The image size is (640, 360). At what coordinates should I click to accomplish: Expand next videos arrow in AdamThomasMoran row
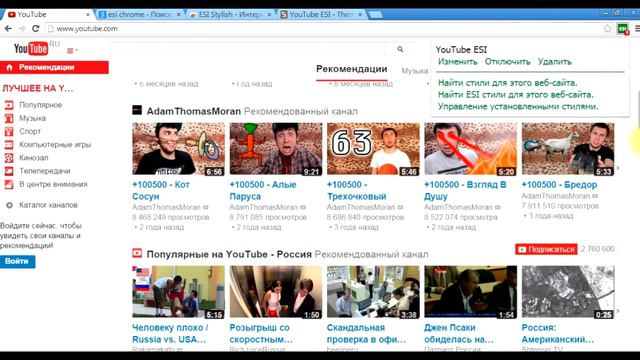(618, 167)
